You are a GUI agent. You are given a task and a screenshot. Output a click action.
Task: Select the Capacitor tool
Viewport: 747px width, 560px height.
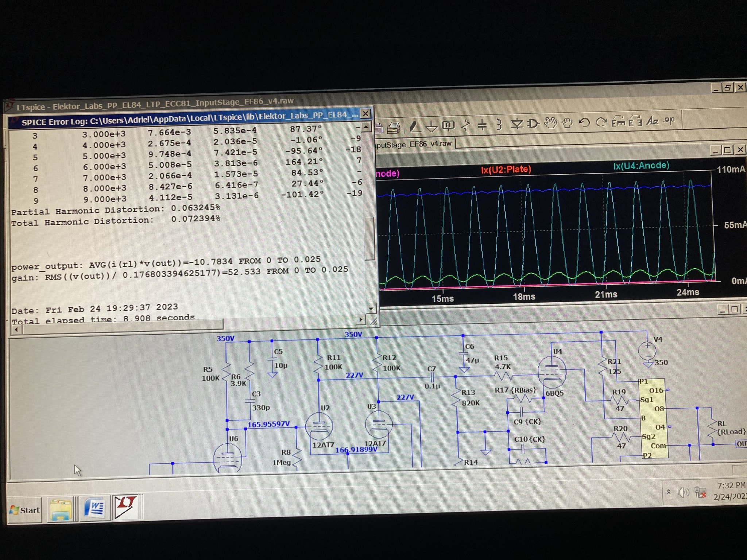click(482, 125)
